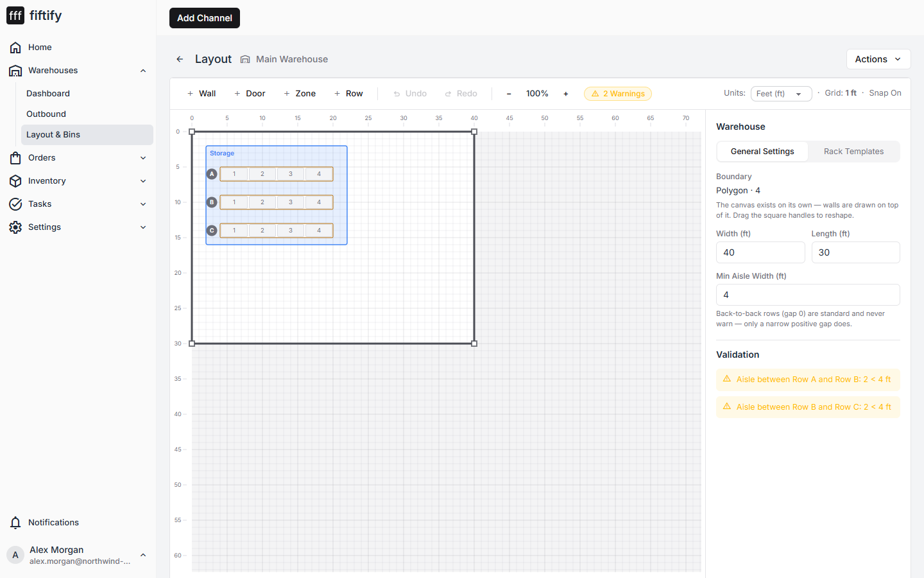Click the zoom in plus icon
Viewport: 924px width, 578px height.
coord(565,94)
